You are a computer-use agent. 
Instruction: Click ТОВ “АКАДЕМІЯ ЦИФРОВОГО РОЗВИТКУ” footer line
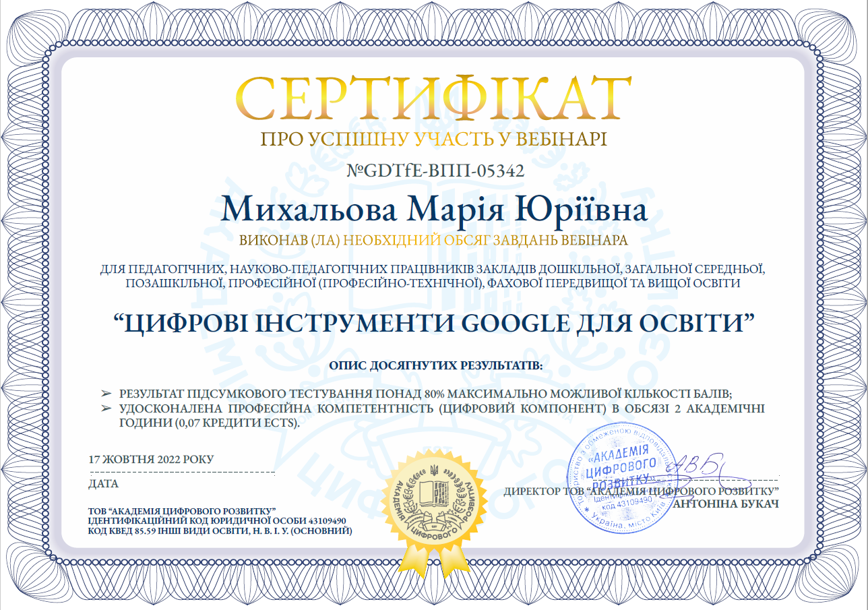(183, 513)
